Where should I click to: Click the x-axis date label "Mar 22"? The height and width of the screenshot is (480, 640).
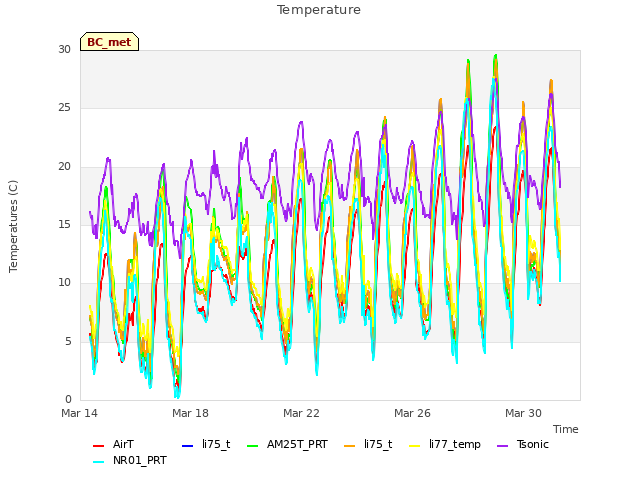point(301,413)
